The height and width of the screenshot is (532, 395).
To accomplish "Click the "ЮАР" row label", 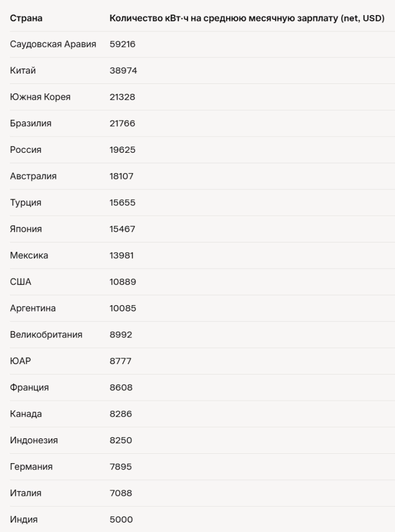I will (20, 361).
